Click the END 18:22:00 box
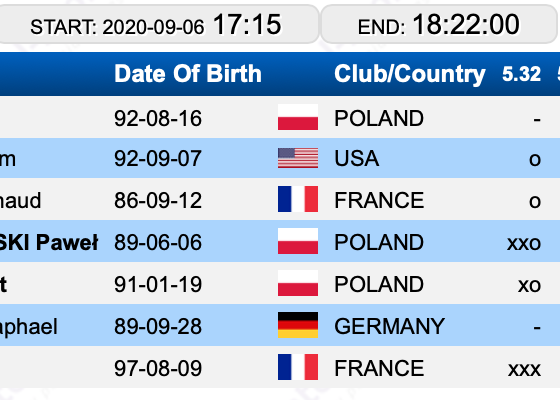560x400 pixels. tap(439, 25)
